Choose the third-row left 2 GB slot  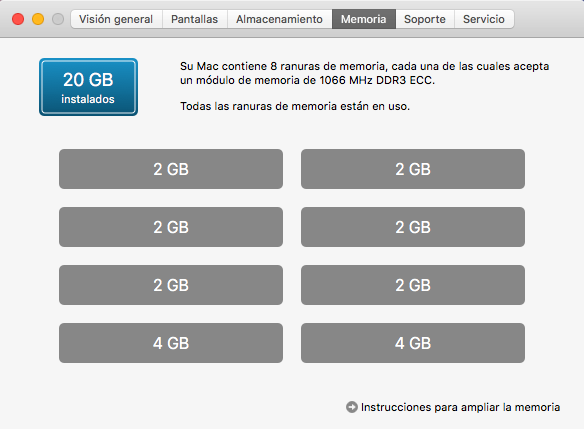(x=171, y=285)
